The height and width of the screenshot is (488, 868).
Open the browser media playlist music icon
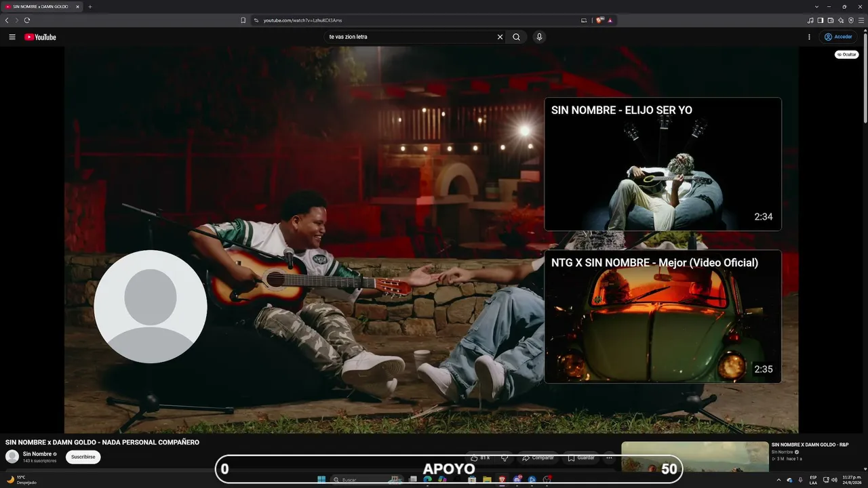(810, 20)
